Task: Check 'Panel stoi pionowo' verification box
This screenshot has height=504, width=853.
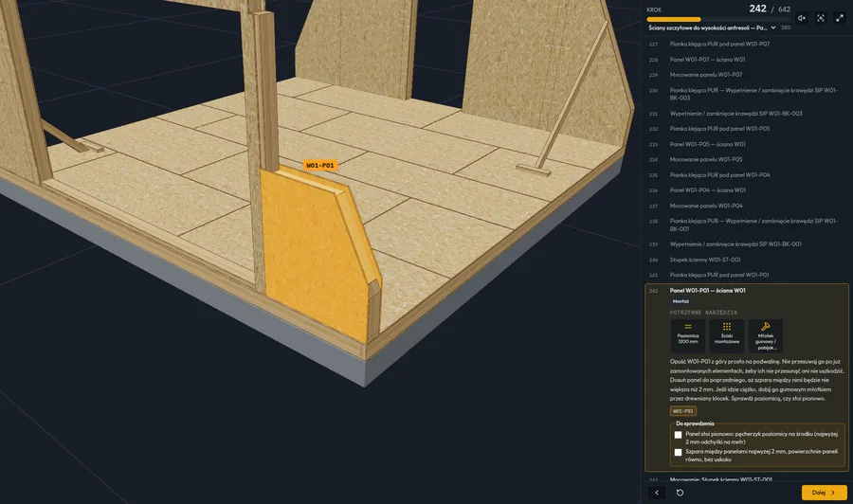Action: pos(678,435)
